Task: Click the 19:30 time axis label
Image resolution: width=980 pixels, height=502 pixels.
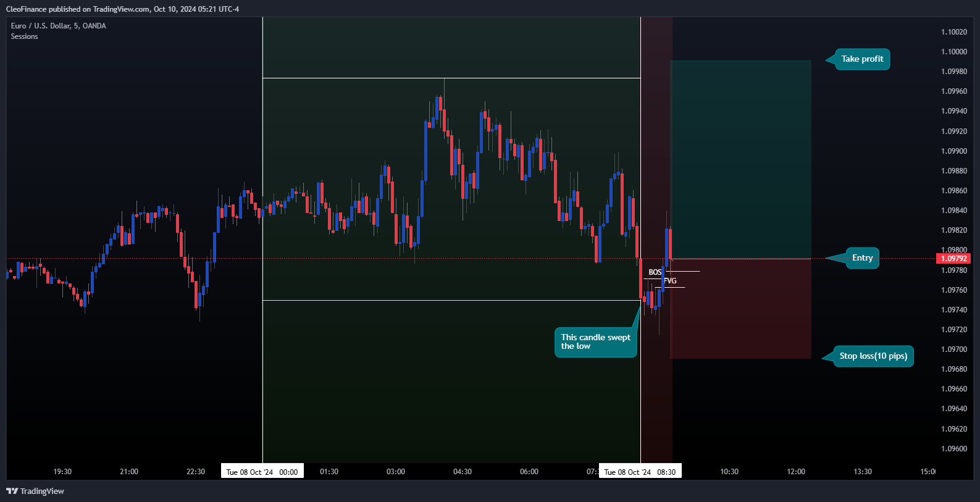Action: (x=62, y=472)
